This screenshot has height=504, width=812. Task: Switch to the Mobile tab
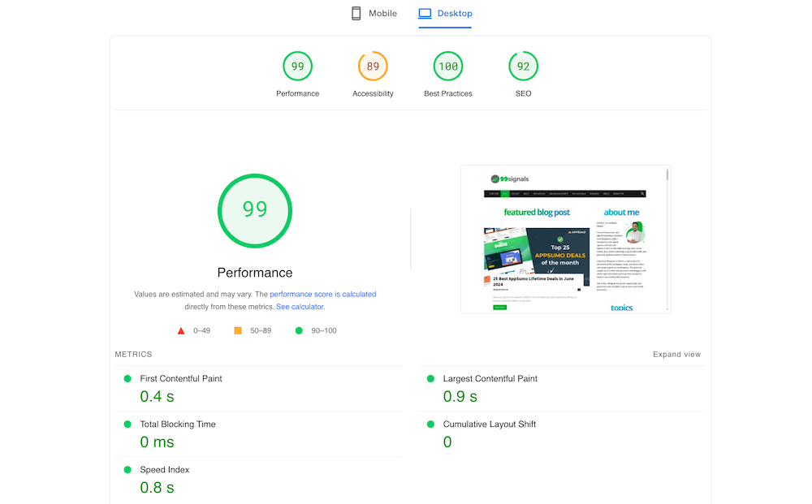pyautogui.click(x=374, y=14)
